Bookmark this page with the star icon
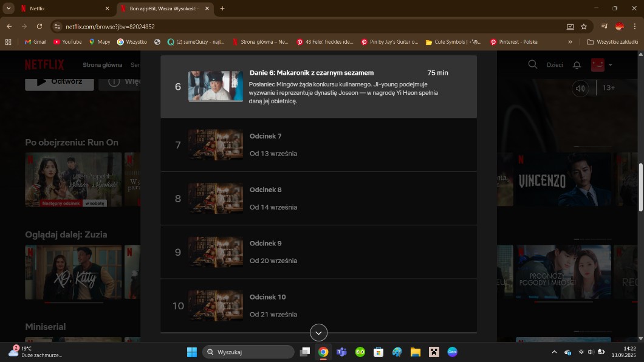The image size is (644, 362). (x=584, y=27)
